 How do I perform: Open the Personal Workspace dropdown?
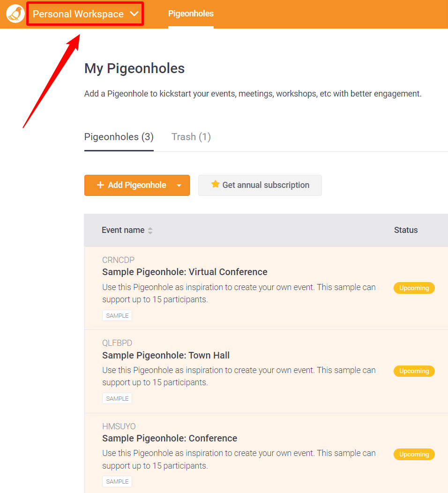85,14
